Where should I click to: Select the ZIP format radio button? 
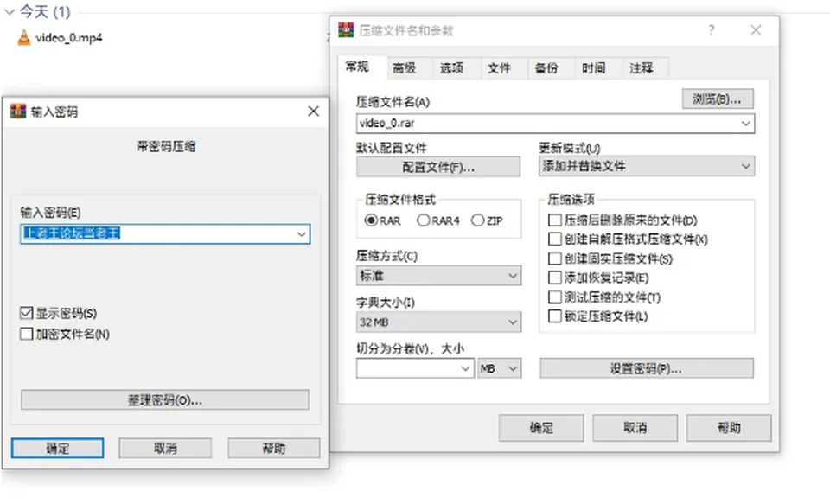[x=477, y=220]
